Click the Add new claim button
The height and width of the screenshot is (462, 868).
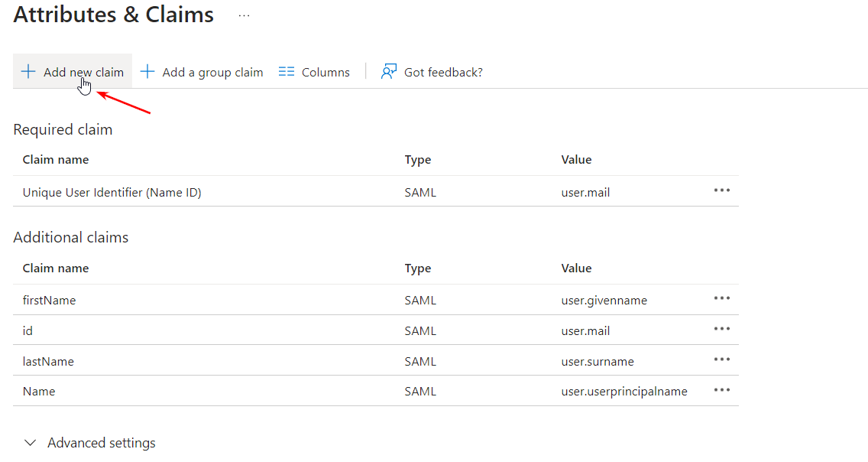tap(73, 71)
